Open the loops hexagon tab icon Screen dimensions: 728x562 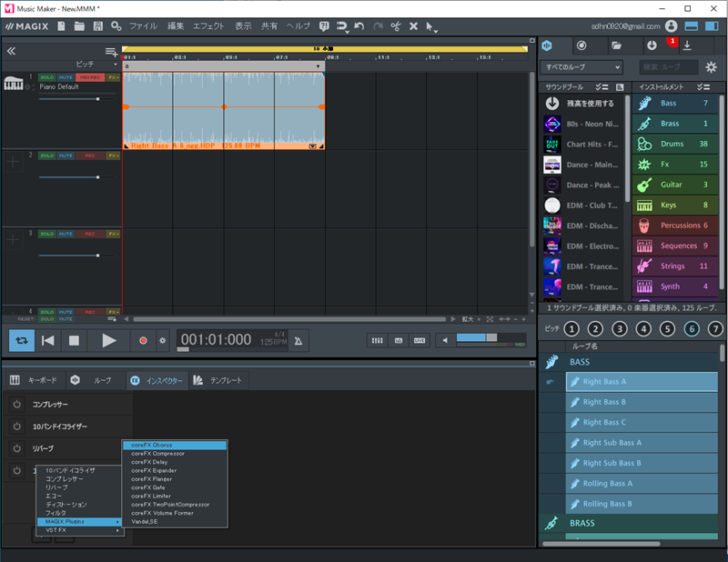point(547,45)
